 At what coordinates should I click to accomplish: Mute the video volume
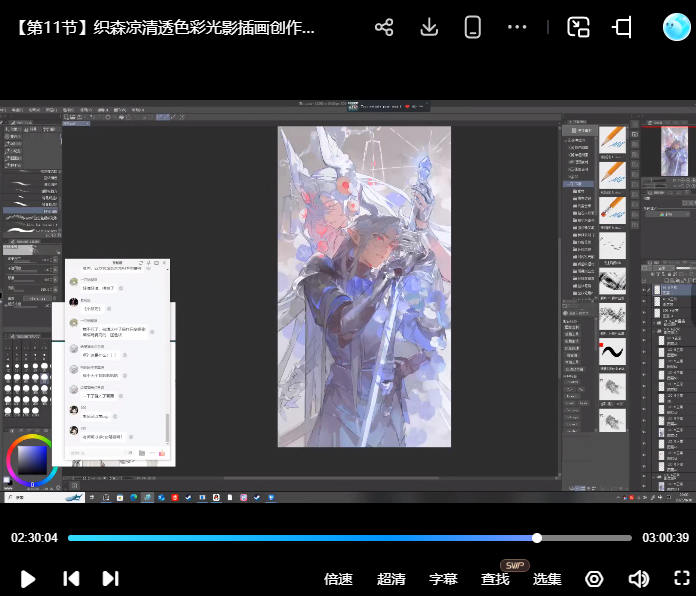coord(638,578)
